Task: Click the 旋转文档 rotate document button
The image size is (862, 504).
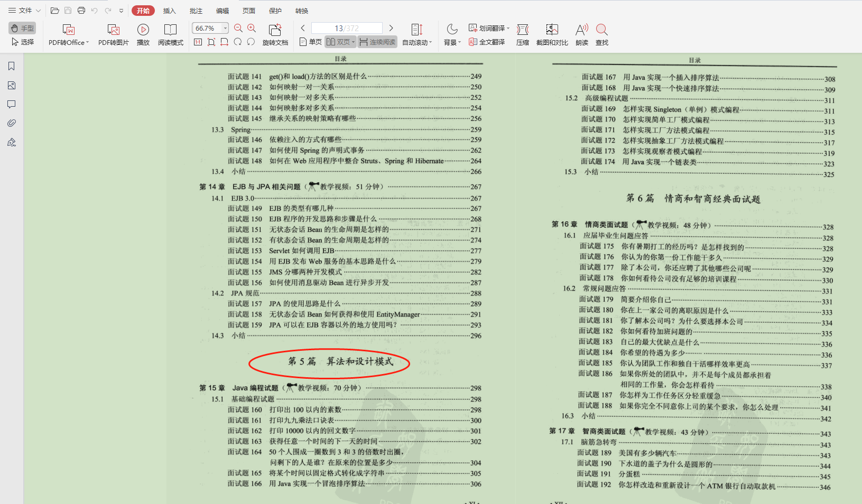Action: click(x=275, y=35)
